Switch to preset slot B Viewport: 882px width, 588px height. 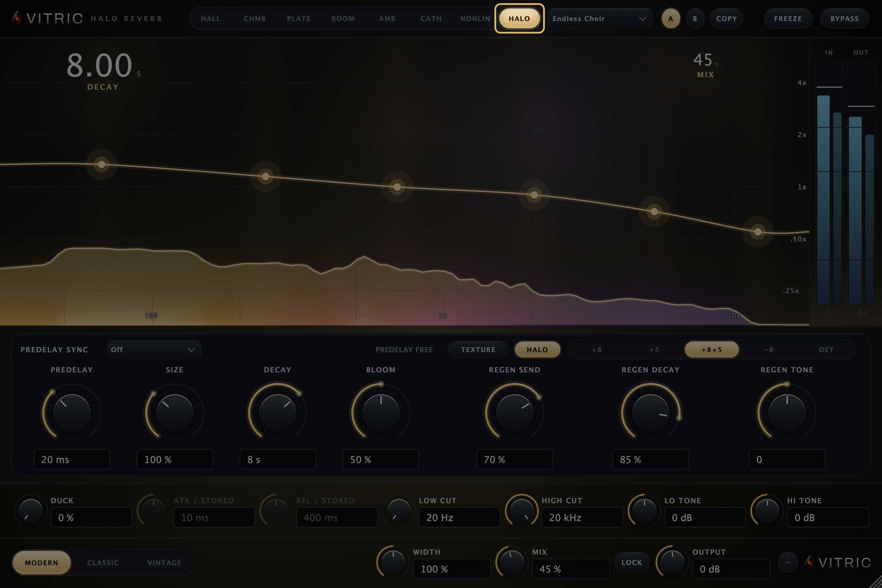click(695, 18)
